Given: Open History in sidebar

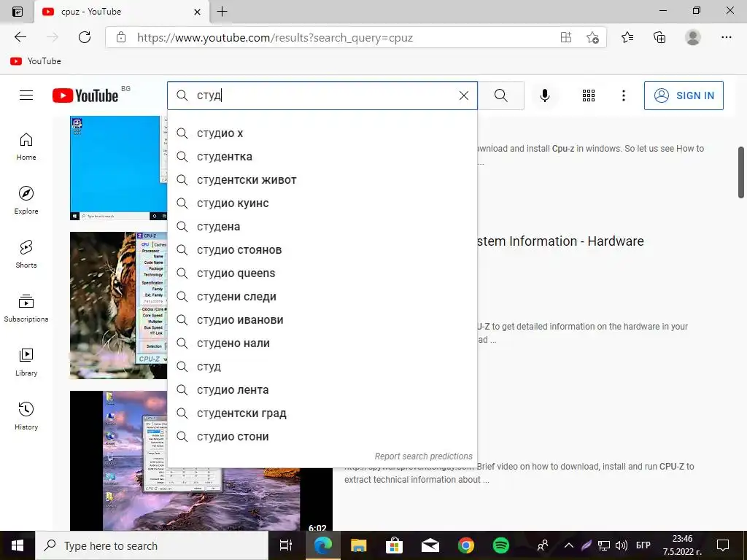Looking at the screenshot, I should [26, 416].
